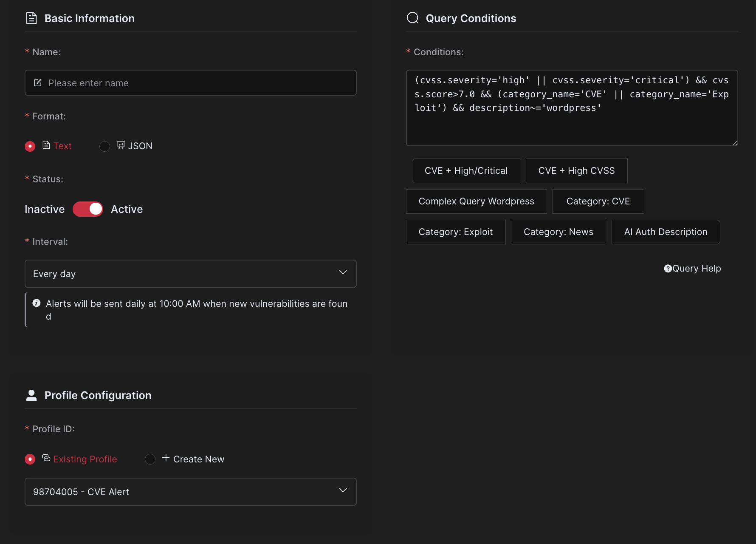The height and width of the screenshot is (544, 756).
Task: Apply the Complex Query Wordpress preset
Action: point(476,201)
